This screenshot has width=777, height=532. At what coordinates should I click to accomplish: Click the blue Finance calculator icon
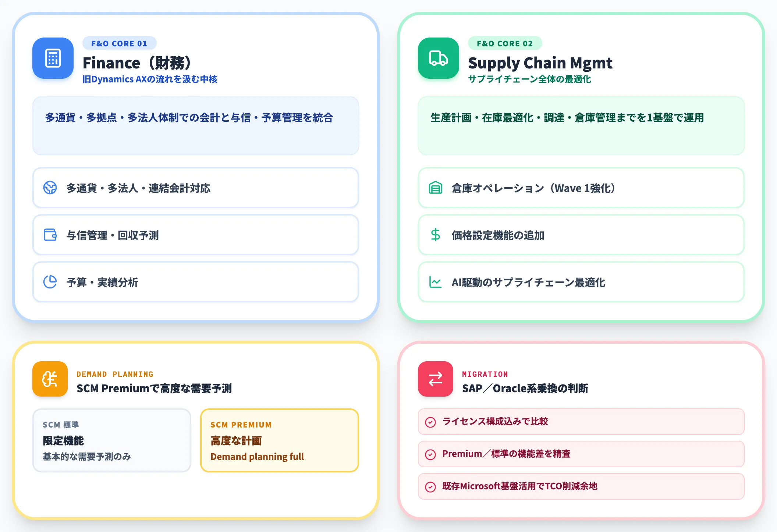(53, 58)
